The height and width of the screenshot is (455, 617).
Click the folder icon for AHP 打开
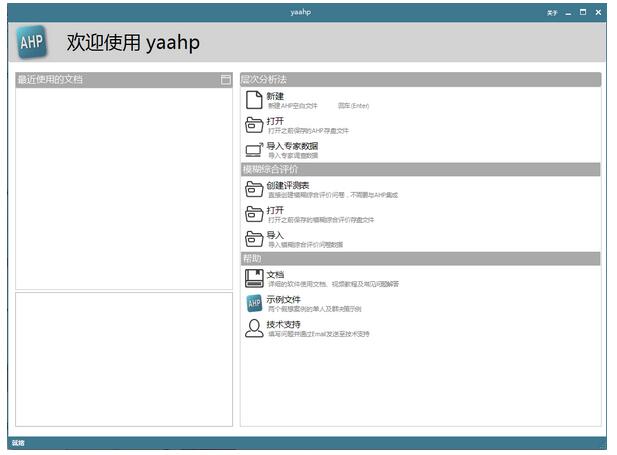tap(254, 125)
